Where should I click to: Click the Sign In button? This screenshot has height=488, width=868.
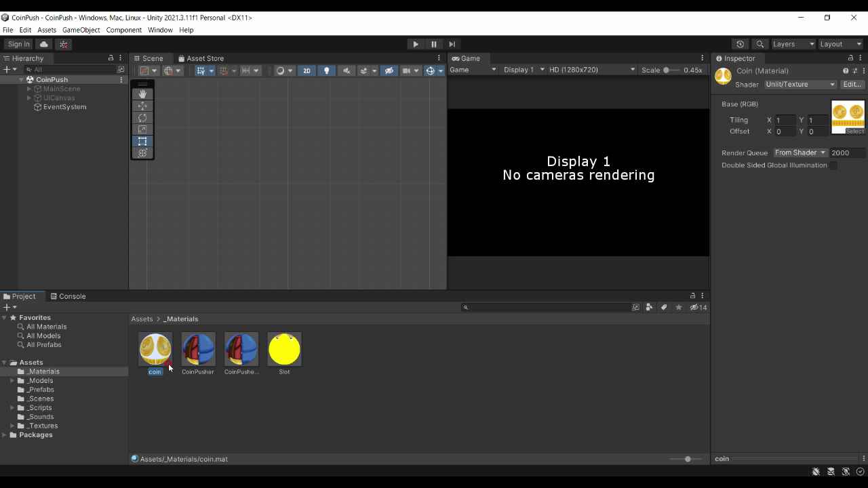coord(19,44)
